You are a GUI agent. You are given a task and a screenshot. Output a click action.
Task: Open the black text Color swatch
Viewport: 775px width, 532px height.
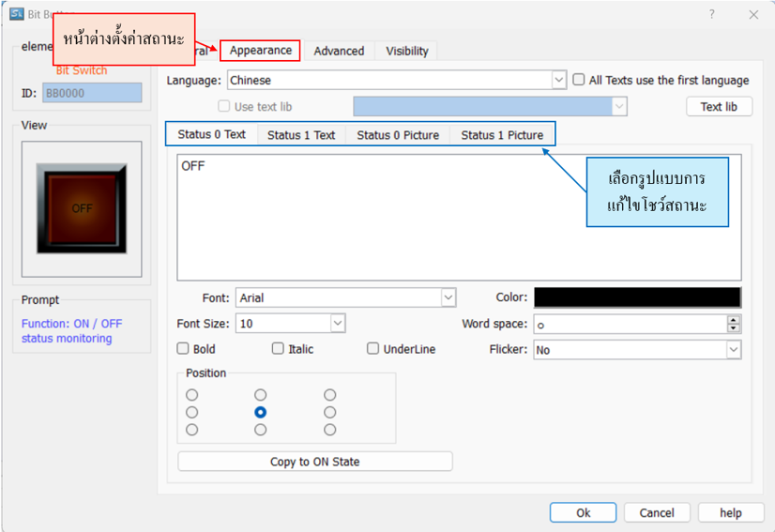click(637, 297)
